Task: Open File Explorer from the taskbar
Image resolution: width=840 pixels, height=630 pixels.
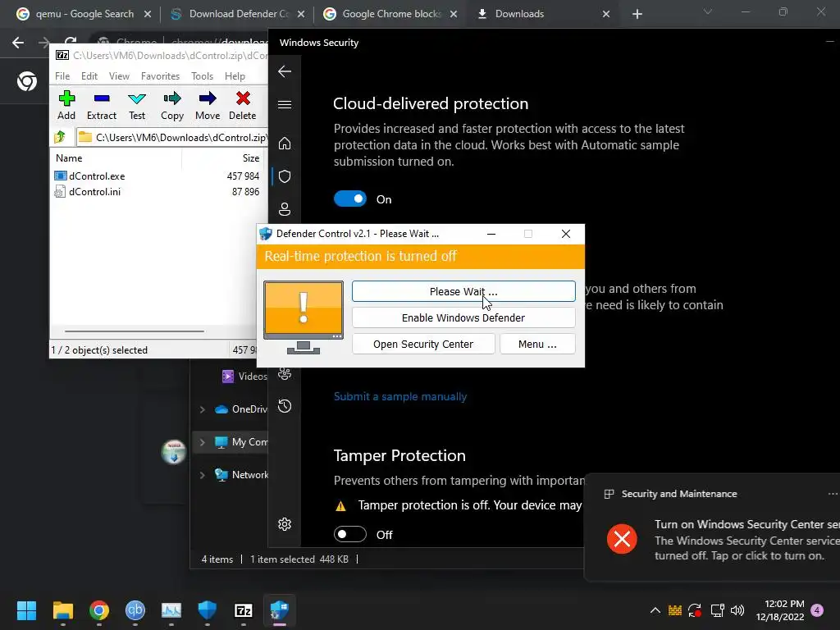Action: [x=62, y=610]
